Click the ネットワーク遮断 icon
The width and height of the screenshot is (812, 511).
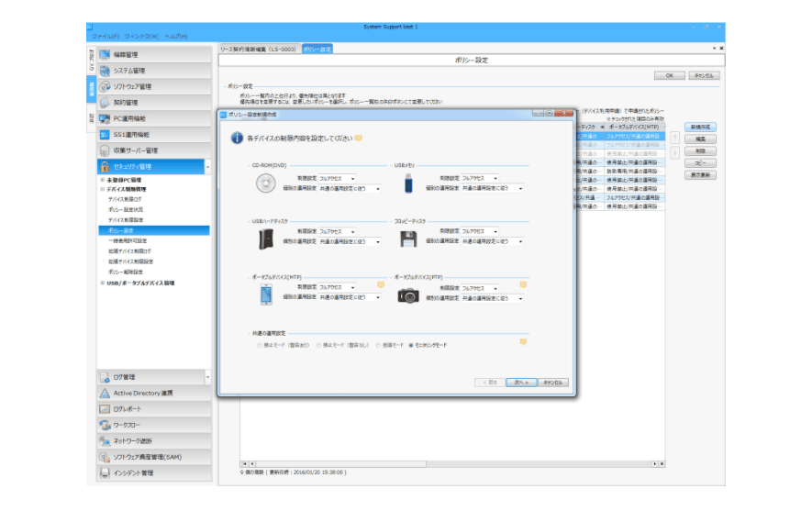point(105,441)
